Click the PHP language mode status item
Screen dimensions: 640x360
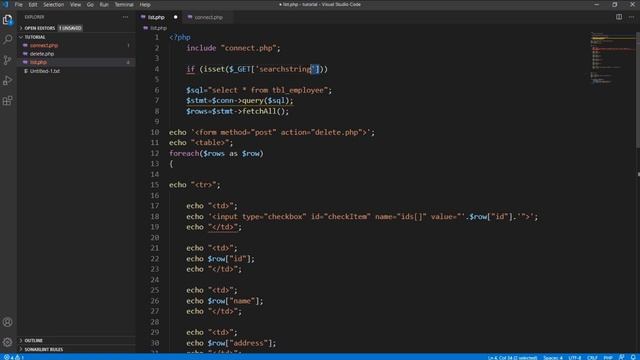(608, 358)
